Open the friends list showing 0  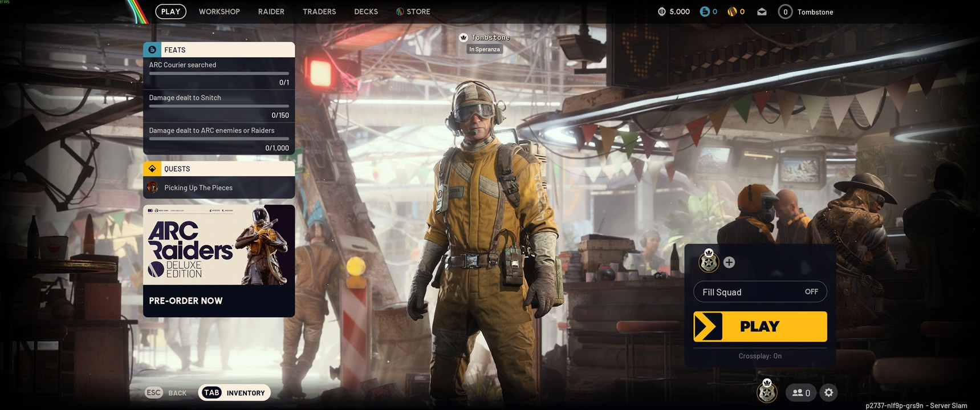(801, 392)
